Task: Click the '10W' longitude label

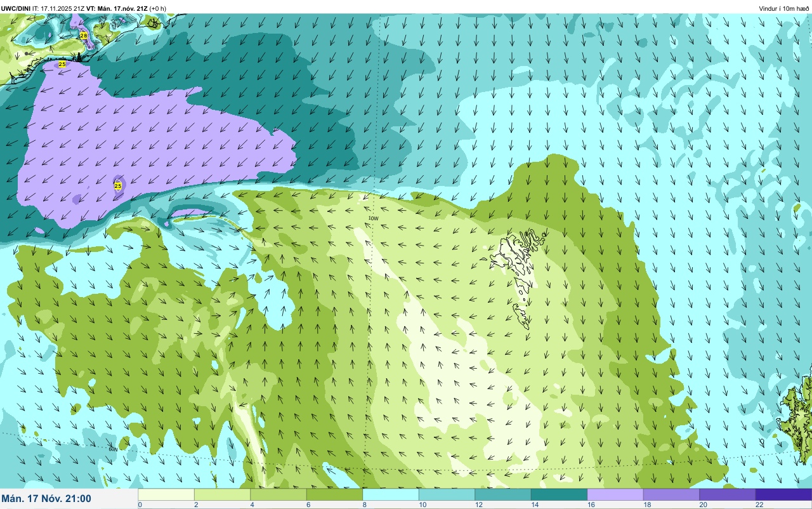Action: (x=373, y=218)
